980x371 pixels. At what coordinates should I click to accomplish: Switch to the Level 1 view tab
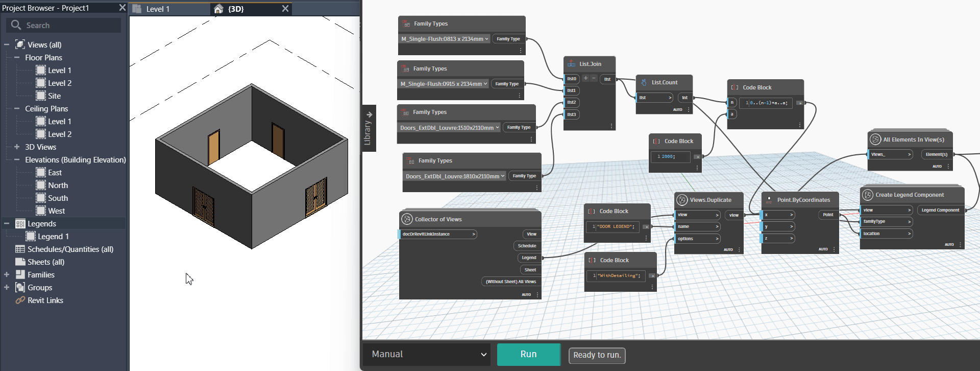click(169, 9)
